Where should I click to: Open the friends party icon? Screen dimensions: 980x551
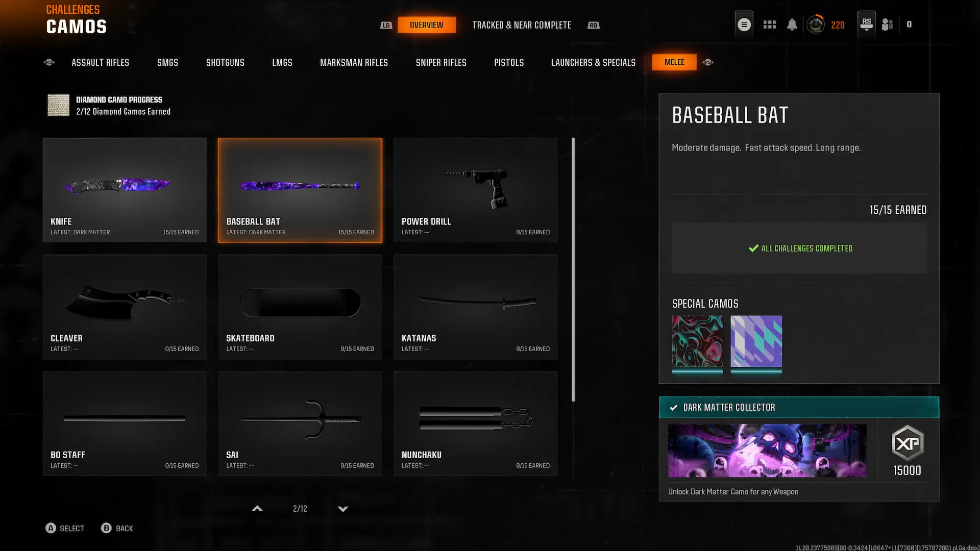[x=888, y=24]
